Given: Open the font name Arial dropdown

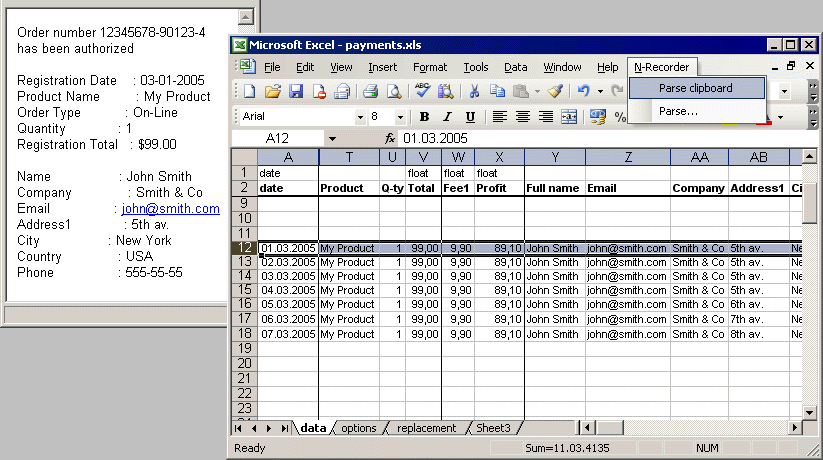Looking at the screenshot, I should click(x=360, y=117).
